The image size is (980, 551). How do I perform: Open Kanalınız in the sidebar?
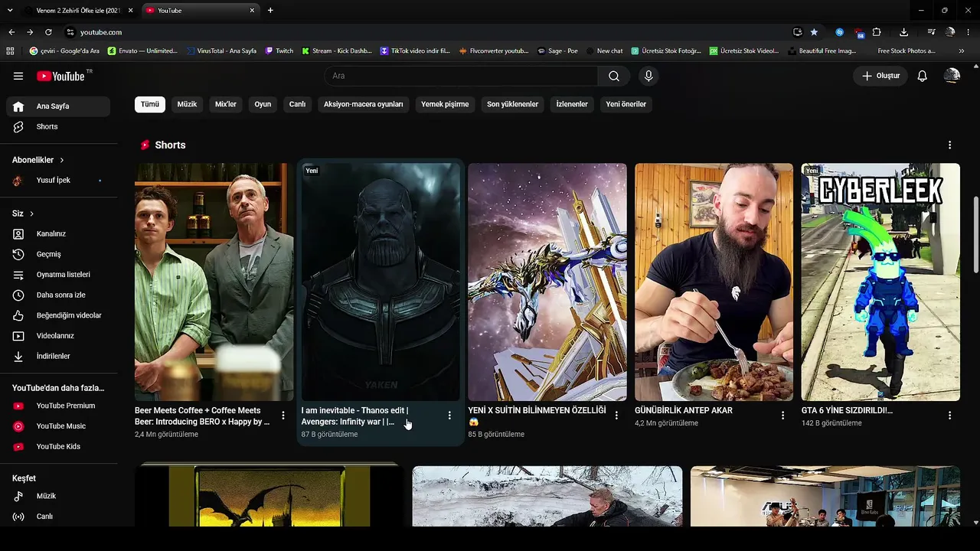(x=58, y=233)
